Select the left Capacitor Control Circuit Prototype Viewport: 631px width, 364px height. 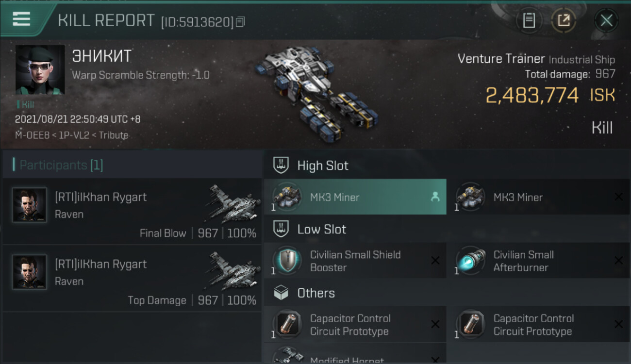(x=355, y=325)
